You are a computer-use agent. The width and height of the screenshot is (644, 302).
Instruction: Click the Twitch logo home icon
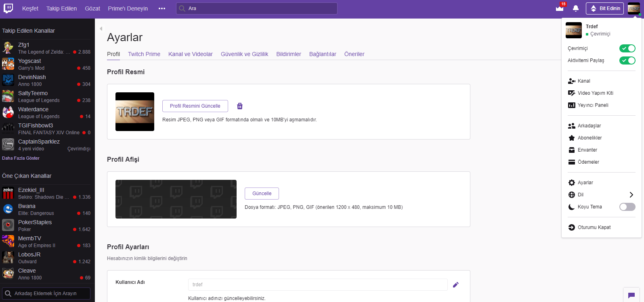(8, 8)
